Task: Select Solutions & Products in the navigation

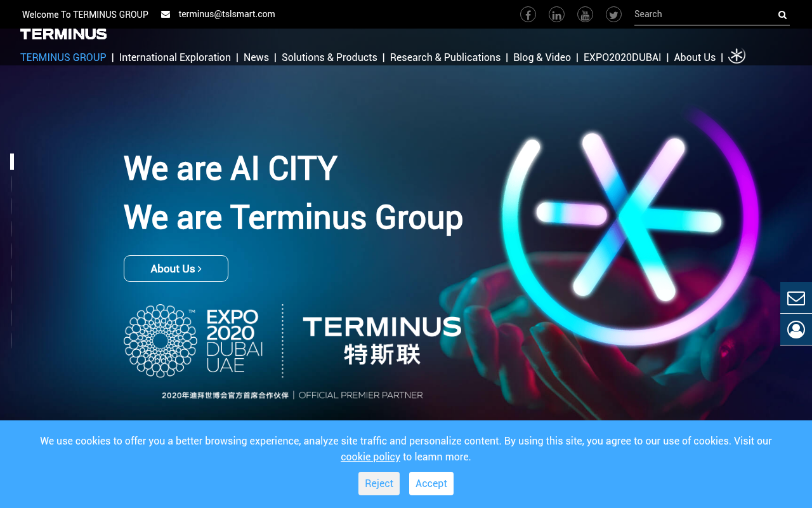Action: click(329, 57)
